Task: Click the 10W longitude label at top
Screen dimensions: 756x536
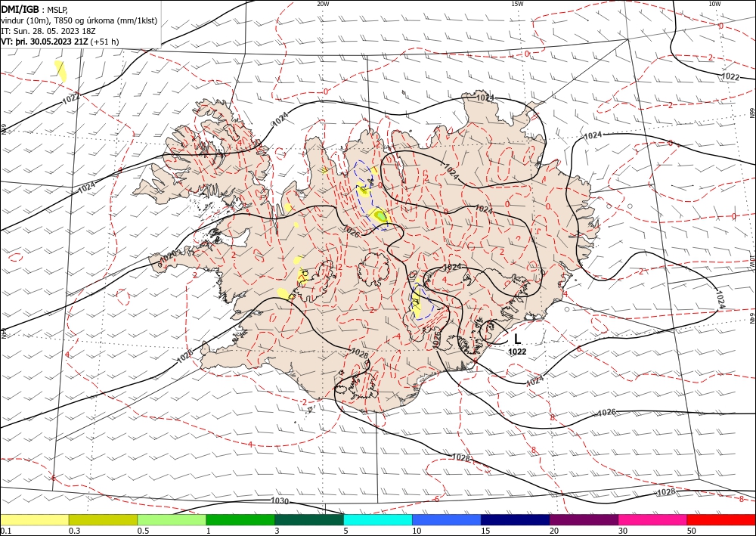Action: [714, 4]
